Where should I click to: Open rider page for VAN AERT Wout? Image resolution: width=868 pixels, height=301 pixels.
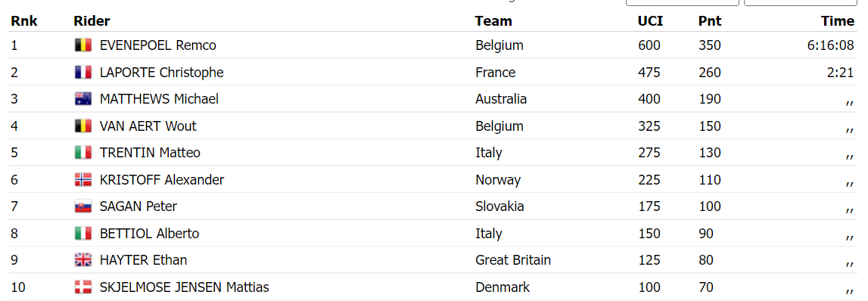pos(148,126)
